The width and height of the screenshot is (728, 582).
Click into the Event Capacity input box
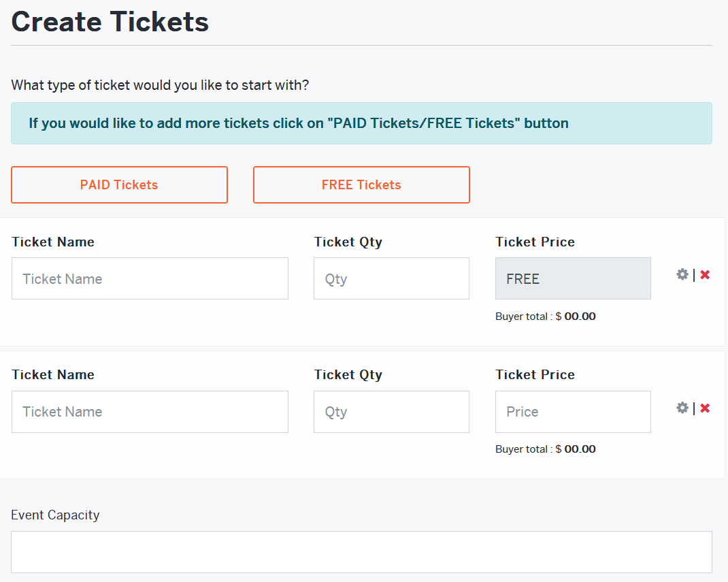tap(361, 552)
